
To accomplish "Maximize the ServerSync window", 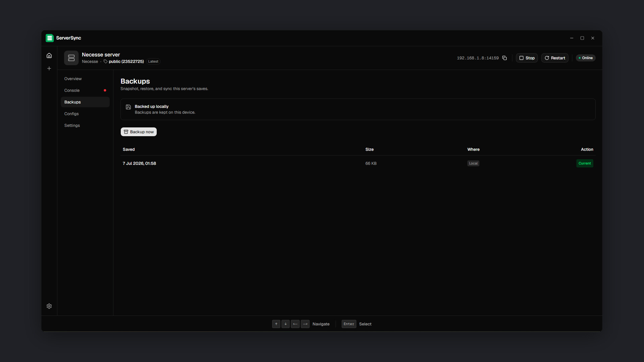I will click(582, 38).
